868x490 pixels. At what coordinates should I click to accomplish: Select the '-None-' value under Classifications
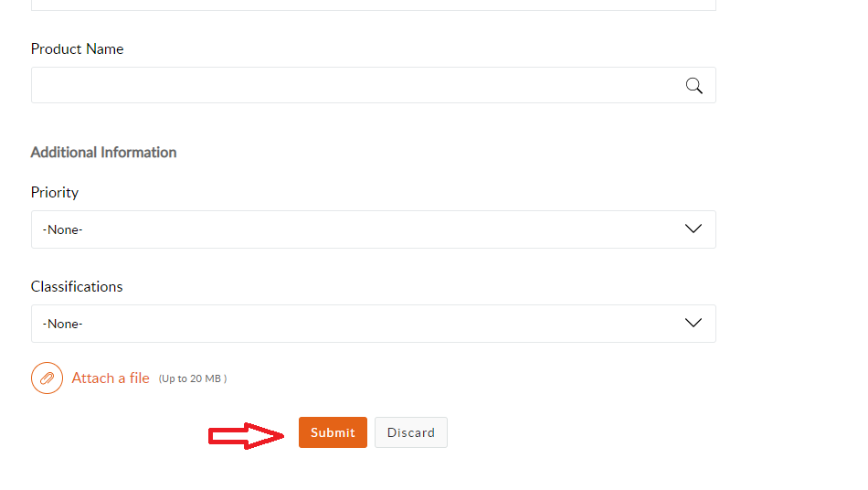click(x=62, y=324)
